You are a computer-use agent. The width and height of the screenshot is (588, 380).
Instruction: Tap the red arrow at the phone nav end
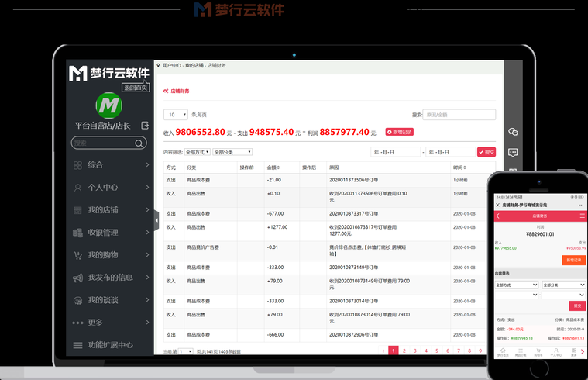click(583, 352)
